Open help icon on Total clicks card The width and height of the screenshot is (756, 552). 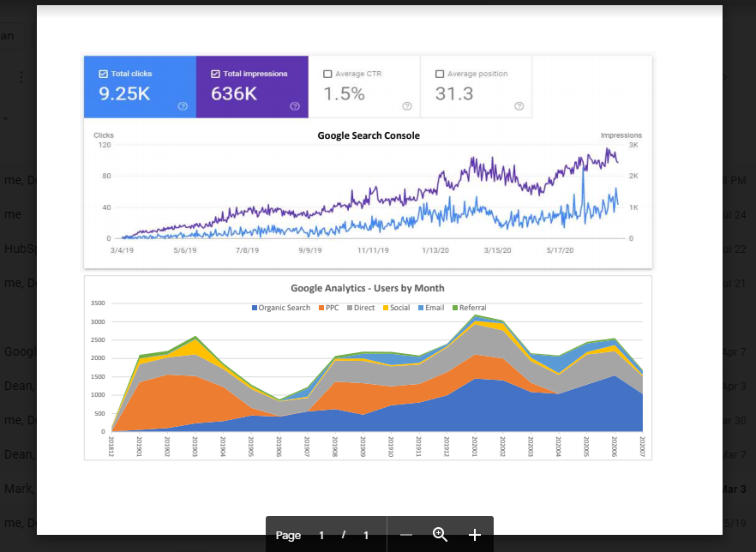click(x=183, y=106)
